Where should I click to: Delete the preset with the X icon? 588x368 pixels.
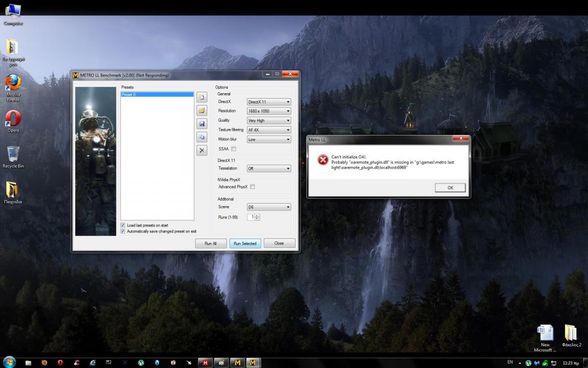[x=201, y=150]
